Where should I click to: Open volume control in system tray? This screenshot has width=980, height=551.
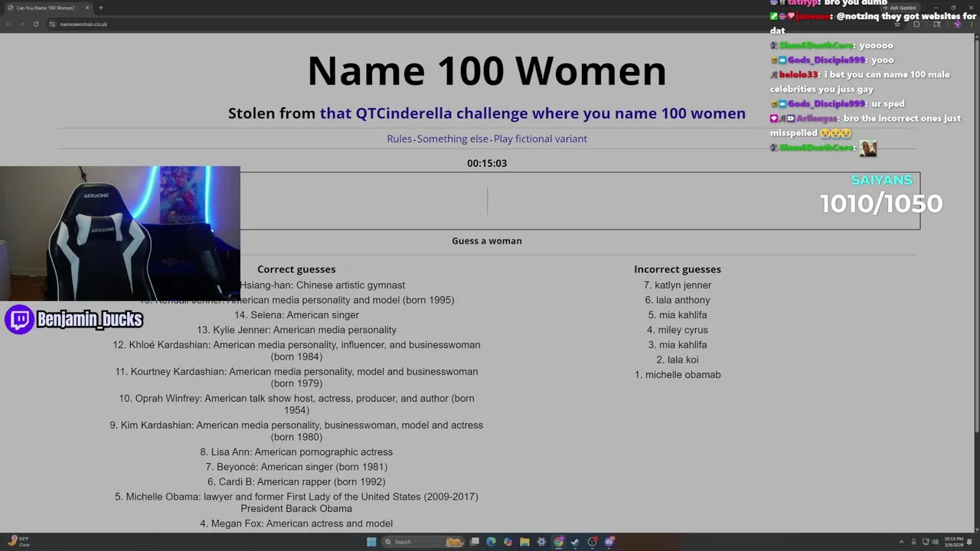click(935, 542)
